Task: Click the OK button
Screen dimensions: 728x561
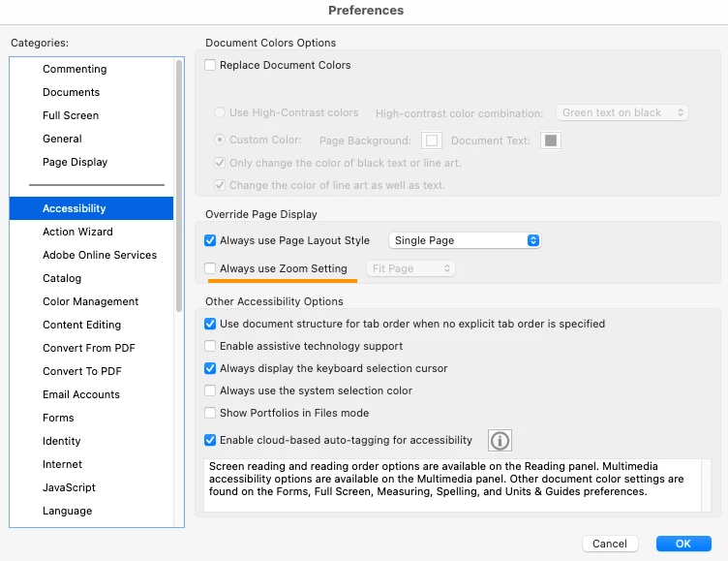Action: click(x=683, y=544)
